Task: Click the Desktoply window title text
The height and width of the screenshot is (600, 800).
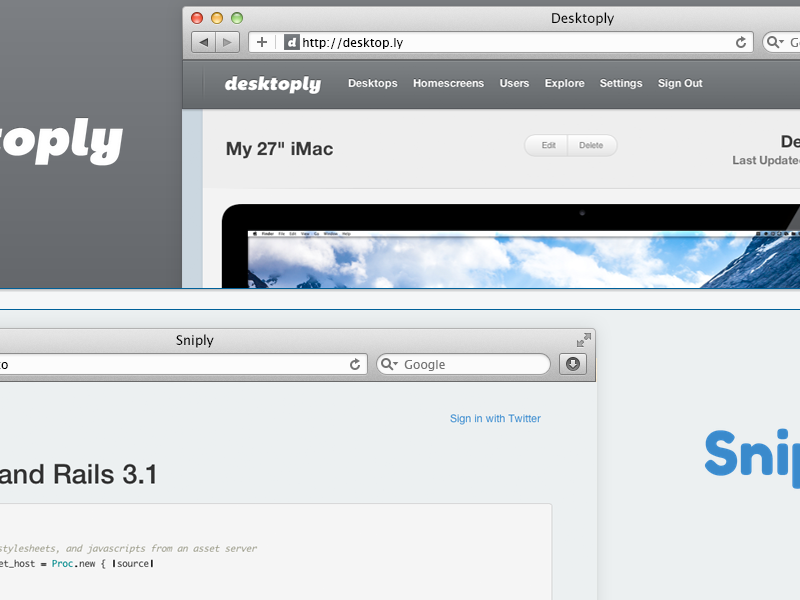Action: [582, 18]
